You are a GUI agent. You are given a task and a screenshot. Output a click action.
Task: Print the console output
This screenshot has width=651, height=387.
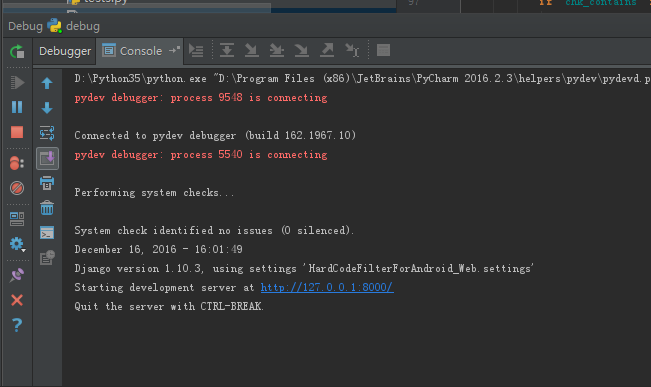(x=47, y=183)
